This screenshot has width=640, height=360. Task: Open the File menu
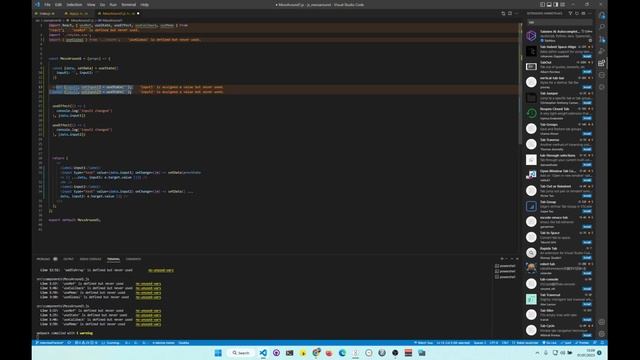47,5
